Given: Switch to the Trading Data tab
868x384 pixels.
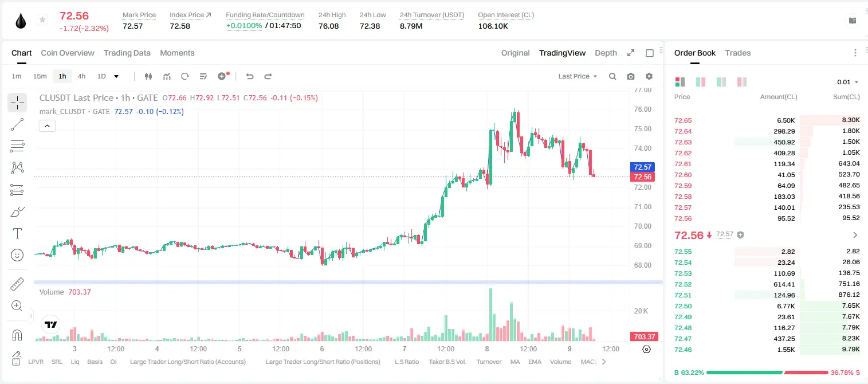Looking at the screenshot, I should (x=127, y=53).
